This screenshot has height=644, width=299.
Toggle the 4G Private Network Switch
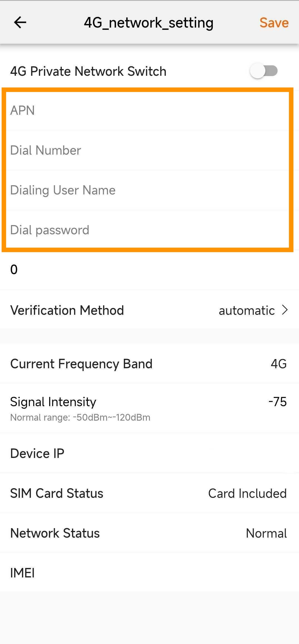tap(263, 71)
